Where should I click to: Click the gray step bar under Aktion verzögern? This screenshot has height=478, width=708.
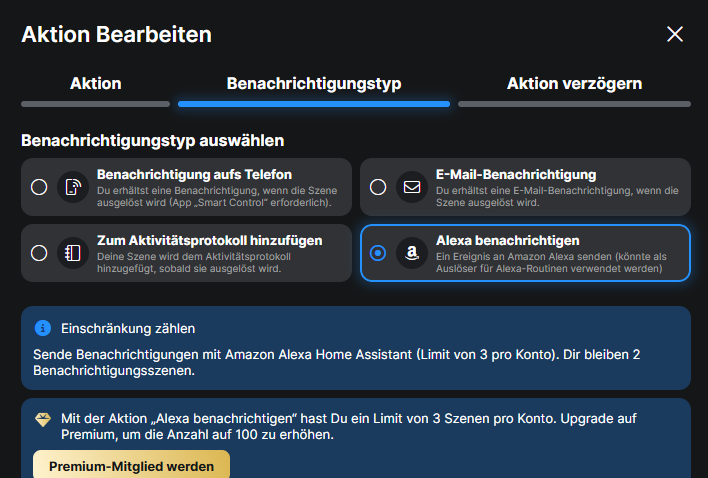574,103
